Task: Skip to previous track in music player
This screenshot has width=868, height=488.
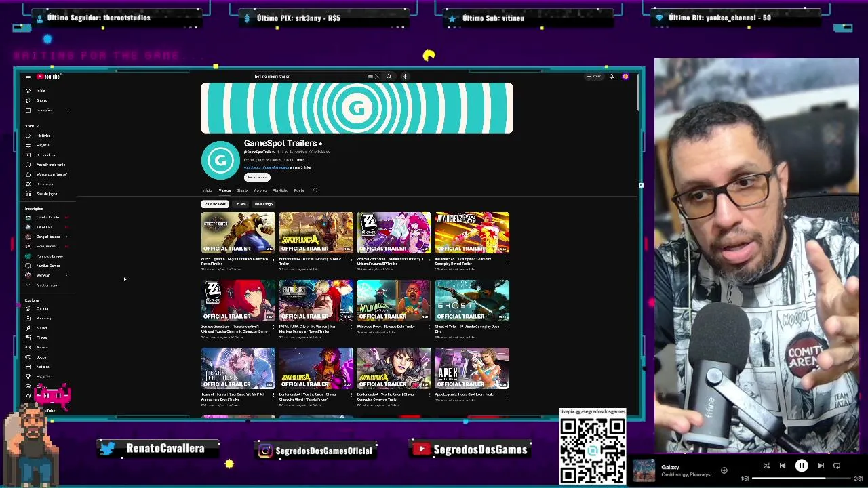Action: point(783,466)
